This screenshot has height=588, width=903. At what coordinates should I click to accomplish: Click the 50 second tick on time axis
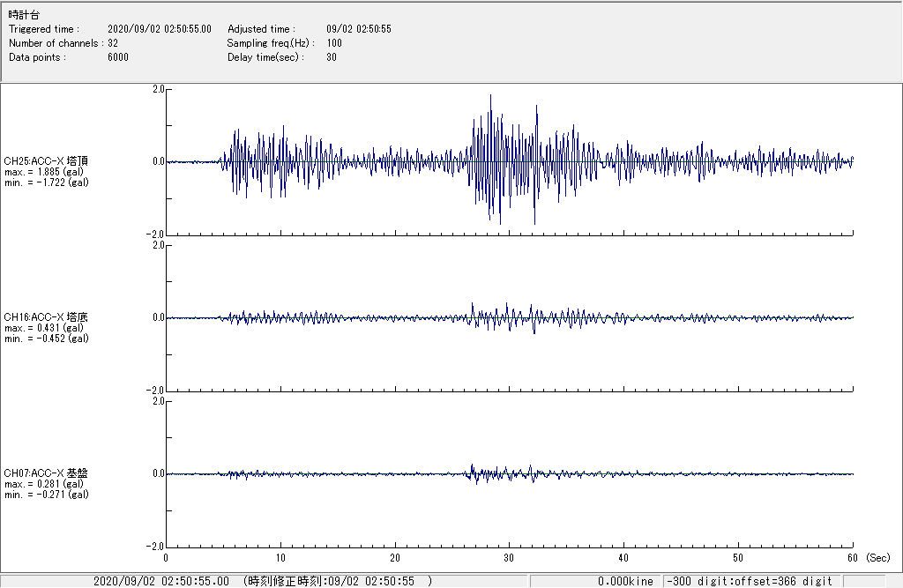(x=738, y=558)
